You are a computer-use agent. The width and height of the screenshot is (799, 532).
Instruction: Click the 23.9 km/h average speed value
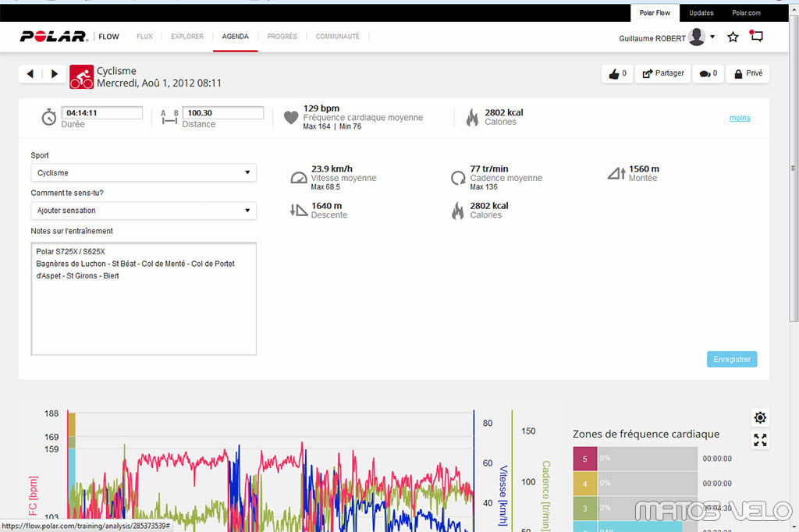point(332,168)
